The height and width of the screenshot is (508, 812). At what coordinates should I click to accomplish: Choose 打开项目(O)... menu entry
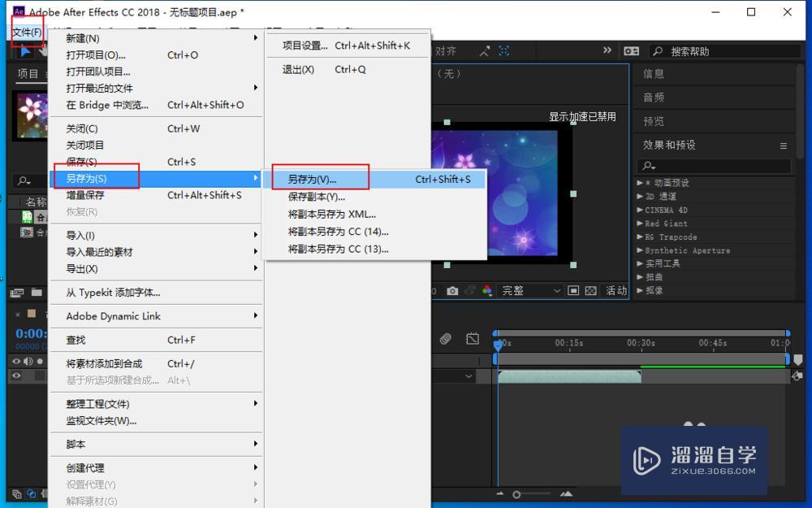tap(157, 55)
